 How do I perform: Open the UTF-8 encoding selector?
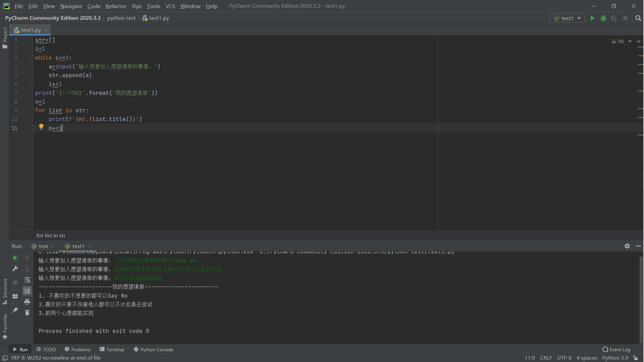tap(564, 358)
